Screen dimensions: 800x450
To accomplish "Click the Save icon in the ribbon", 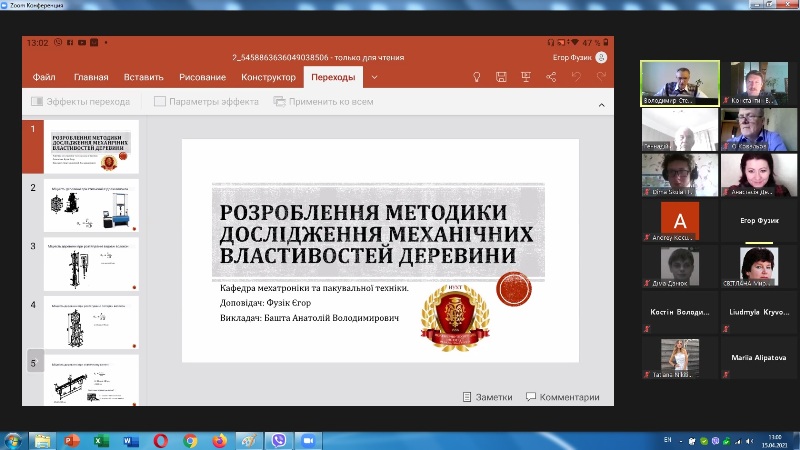I will pyautogui.click(x=501, y=77).
